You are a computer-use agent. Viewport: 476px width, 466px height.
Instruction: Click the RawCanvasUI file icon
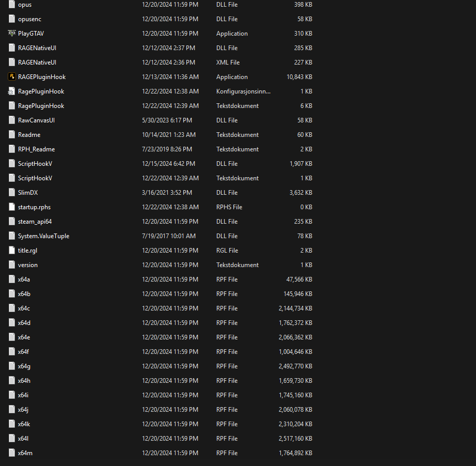[12, 120]
